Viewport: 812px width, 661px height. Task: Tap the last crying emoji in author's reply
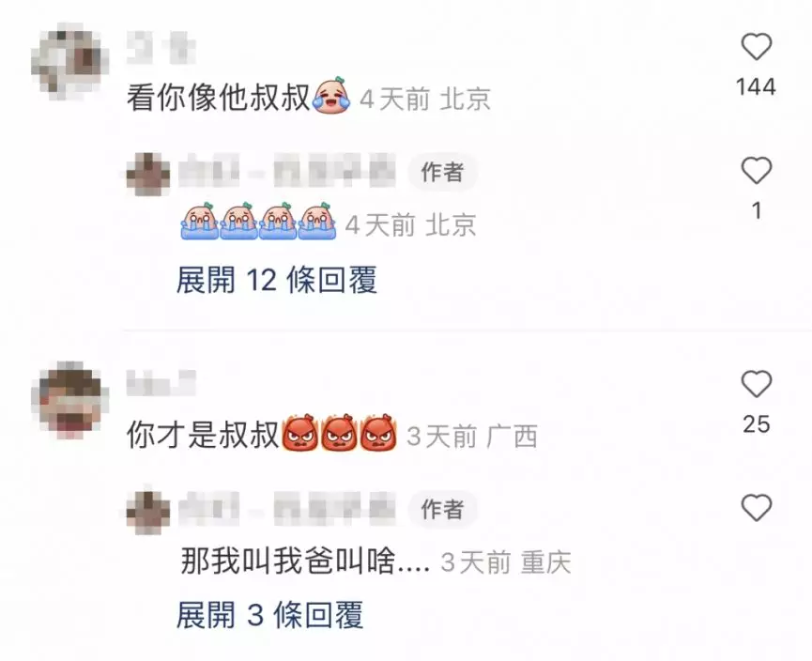[x=317, y=222]
